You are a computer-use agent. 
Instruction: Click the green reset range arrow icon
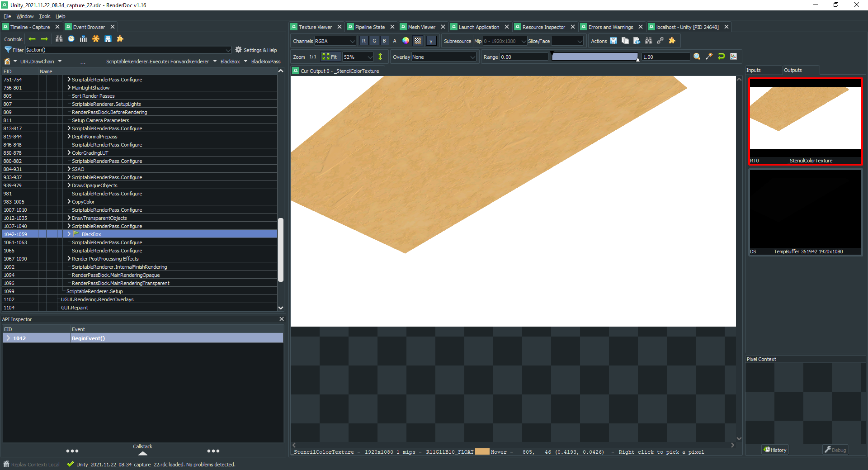click(721, 57)
